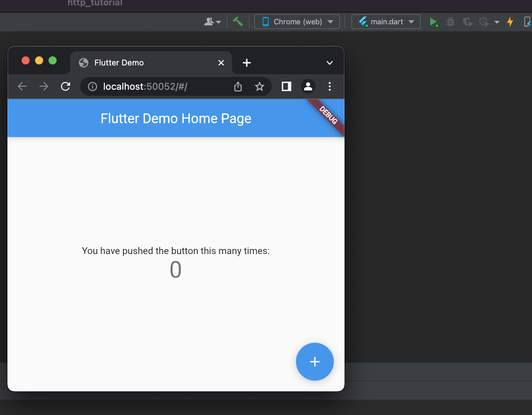
Task: Click the counter value 0
Action: tap(176, 270)
